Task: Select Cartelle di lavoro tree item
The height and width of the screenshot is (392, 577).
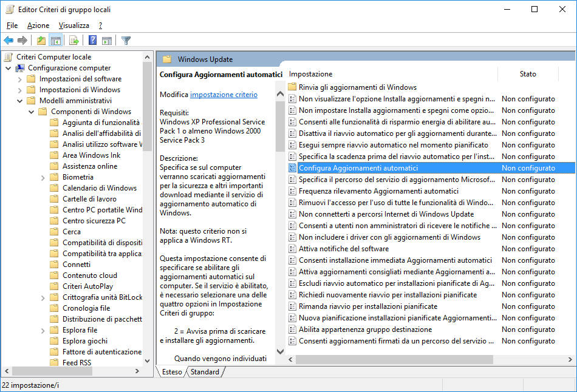Action: pyautogui.click(x=89, y=199)
